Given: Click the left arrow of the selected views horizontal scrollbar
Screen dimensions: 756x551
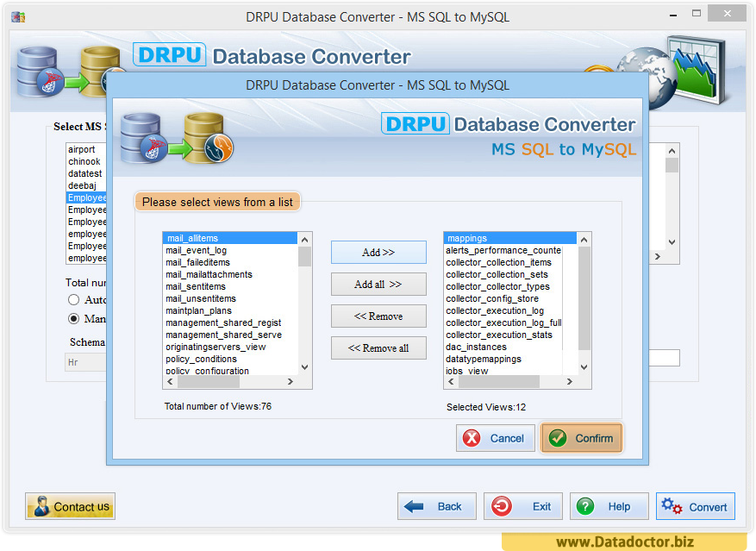Looking at the screenshot, I should pos(452,382).
